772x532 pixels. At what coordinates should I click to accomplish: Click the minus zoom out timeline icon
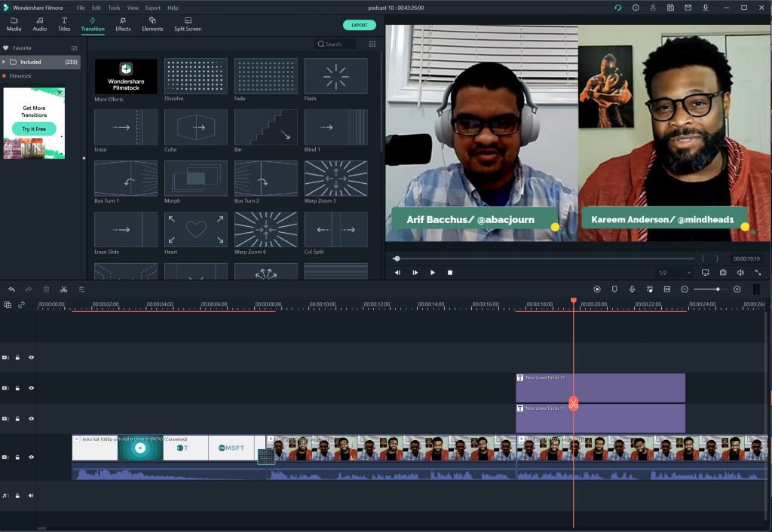[x=685, y=289]
